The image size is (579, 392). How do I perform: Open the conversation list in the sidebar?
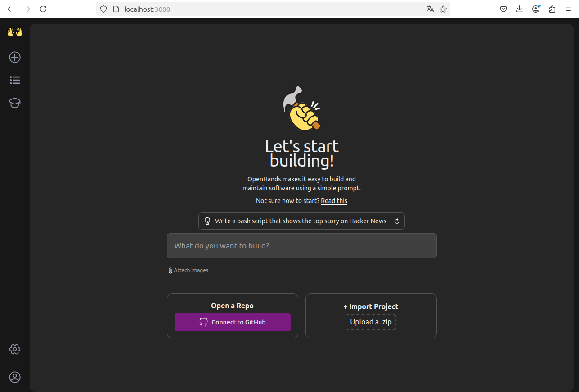pyautogui.click(x=14, y=80)
